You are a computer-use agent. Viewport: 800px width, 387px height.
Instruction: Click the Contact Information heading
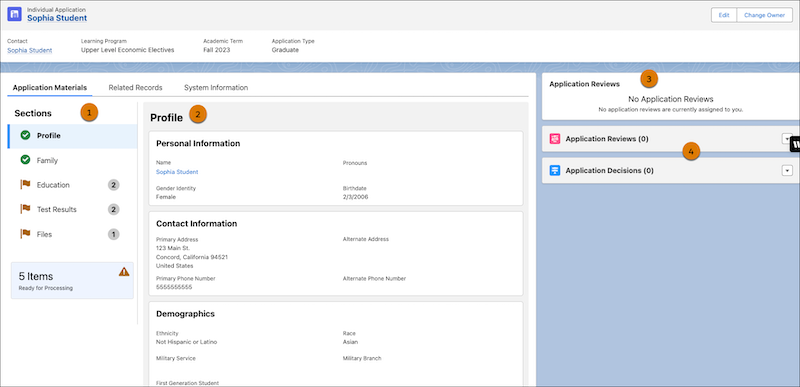pos(196,223)
